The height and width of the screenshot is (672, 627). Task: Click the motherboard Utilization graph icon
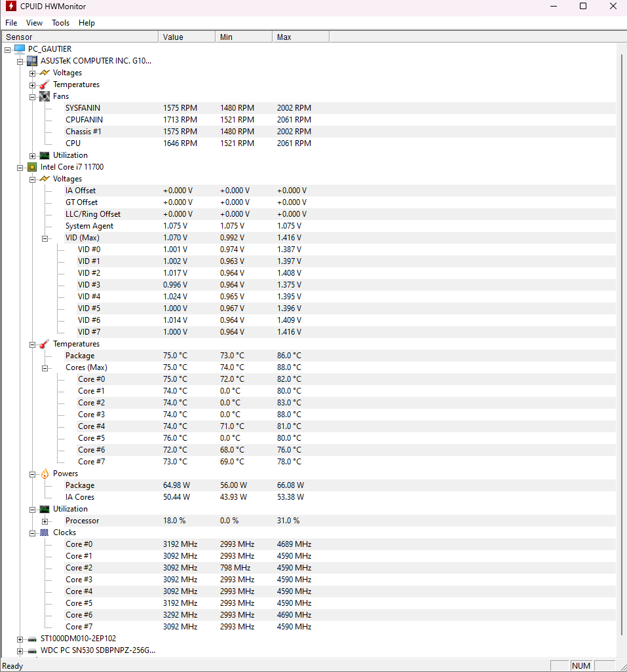45,155
